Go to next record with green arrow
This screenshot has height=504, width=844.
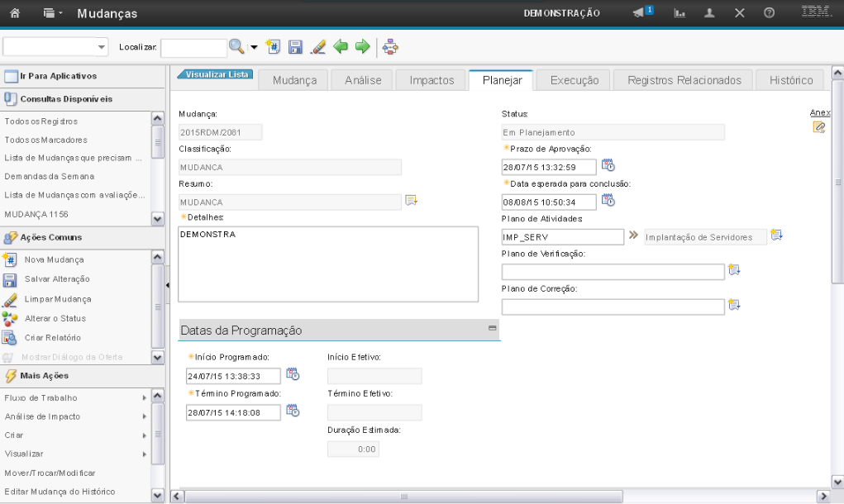(x=362, y=47)
